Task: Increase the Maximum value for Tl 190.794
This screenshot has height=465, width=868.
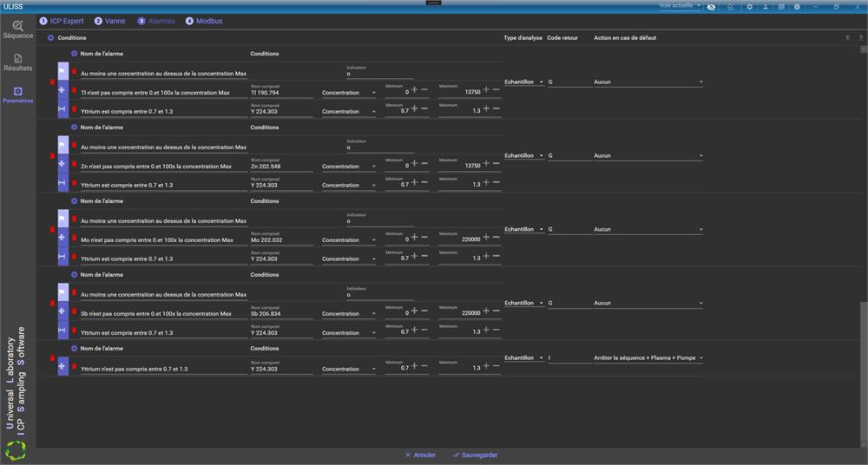Action: click(486, 90)
